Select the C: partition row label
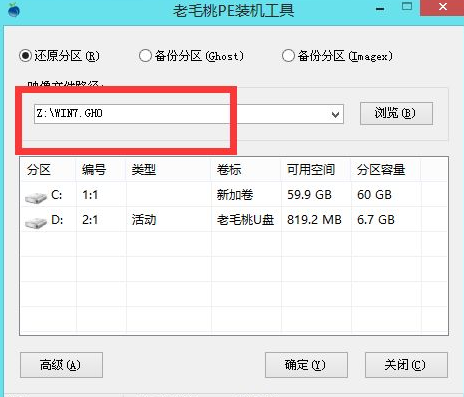464x397 pixels. pos(57,195)
